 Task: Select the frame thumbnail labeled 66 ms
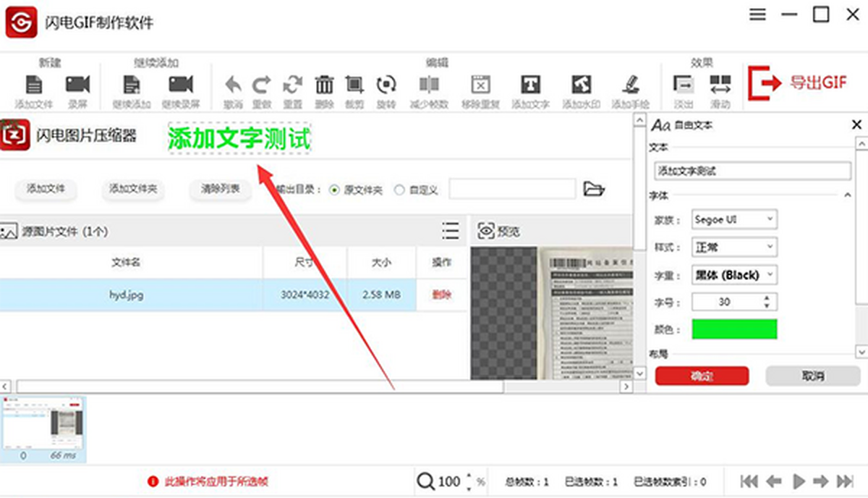pos(43,429)
